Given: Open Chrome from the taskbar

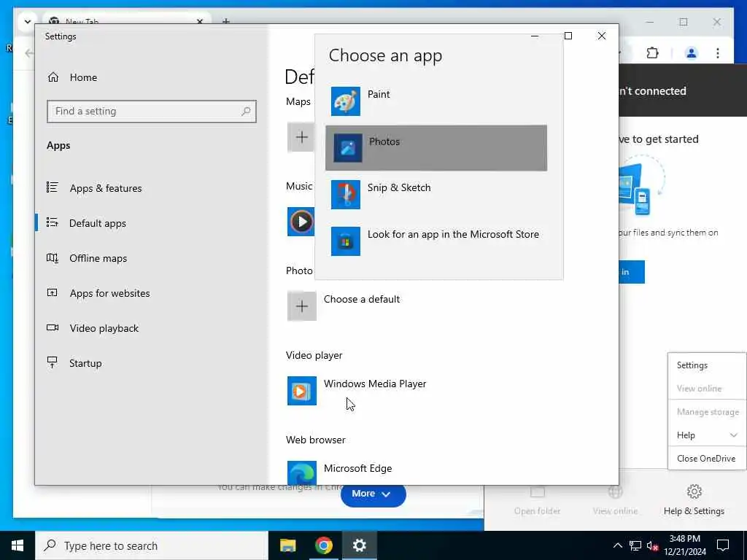Looking at the screenshot, I should click(323, 545).
